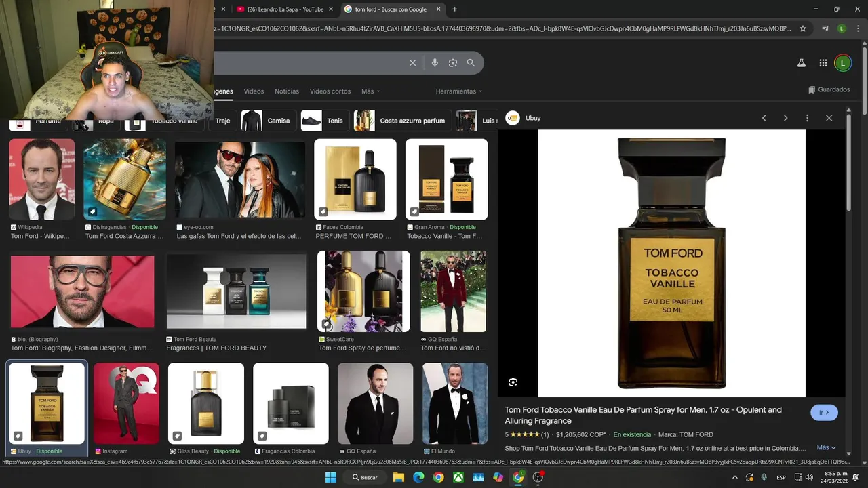Switch to the Noticias tab
868x488 pixels.
click(x=287, y=91)
